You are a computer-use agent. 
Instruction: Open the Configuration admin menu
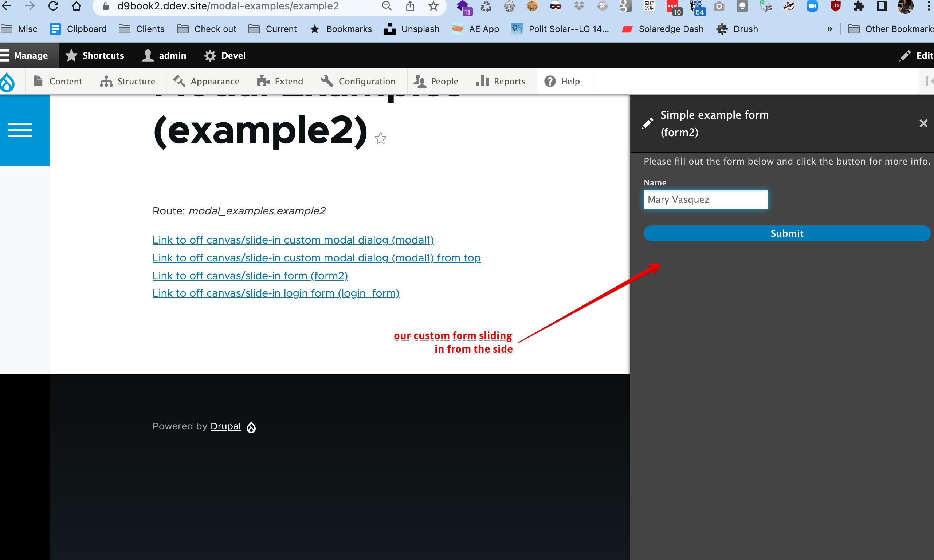358,81
